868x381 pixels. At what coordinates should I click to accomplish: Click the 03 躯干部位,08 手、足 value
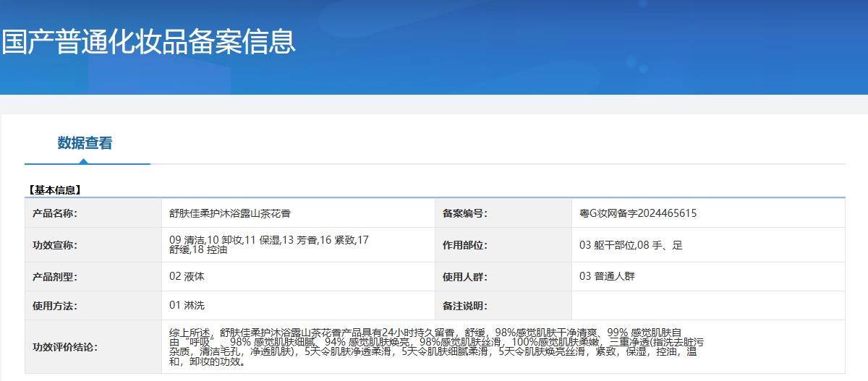point(631,245)
